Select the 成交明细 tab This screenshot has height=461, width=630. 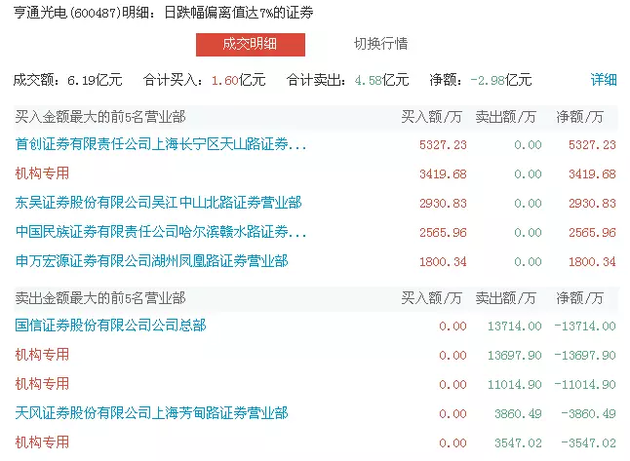tap(249, 44)
